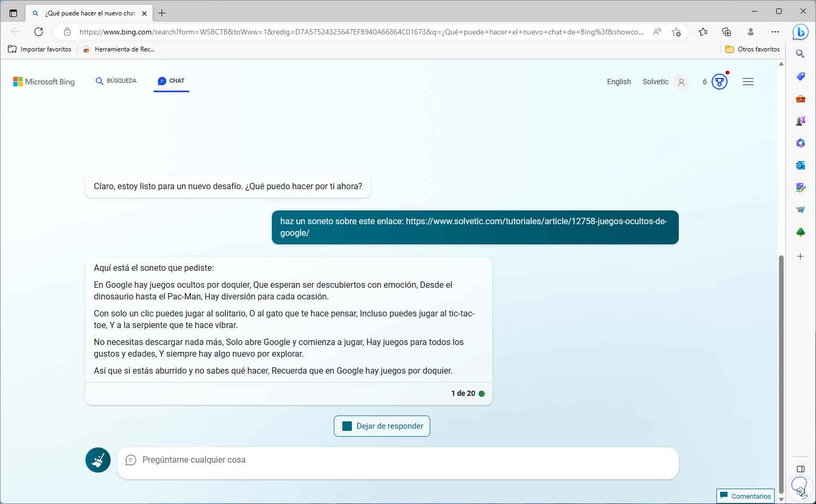816x504 pixels.
Task: Open Bing Discover sidebar button
Action: (x=800, y=32)
